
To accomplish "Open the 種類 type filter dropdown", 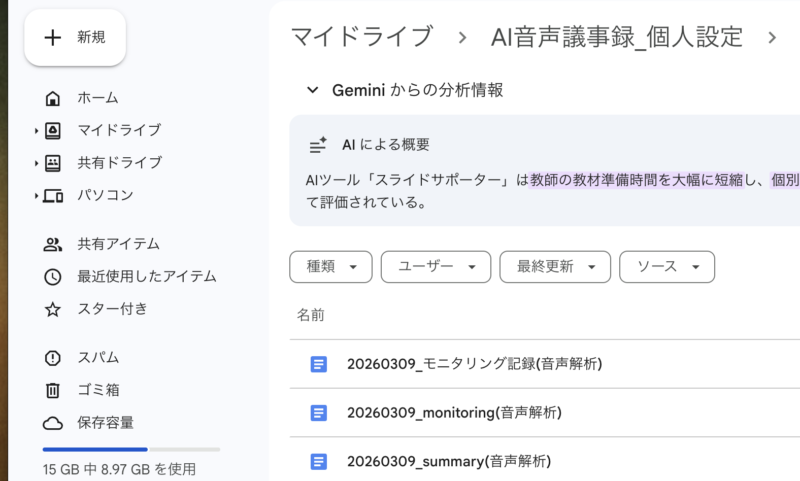I will pos(330,267).
